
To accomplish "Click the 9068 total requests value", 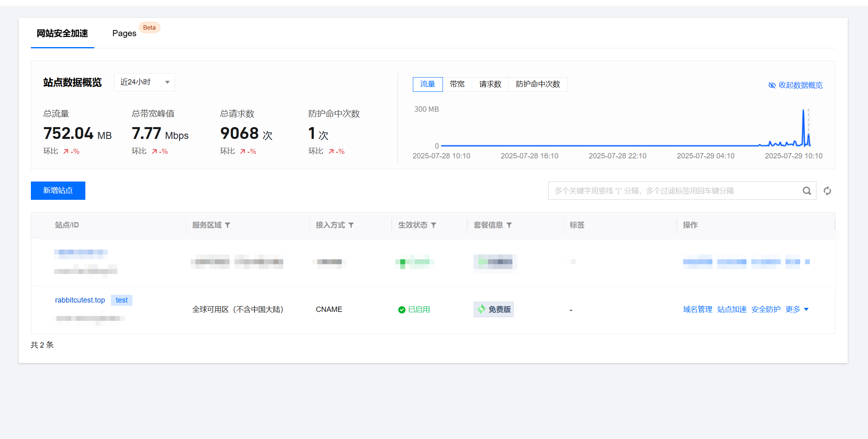I will click(x=246, y=134).
